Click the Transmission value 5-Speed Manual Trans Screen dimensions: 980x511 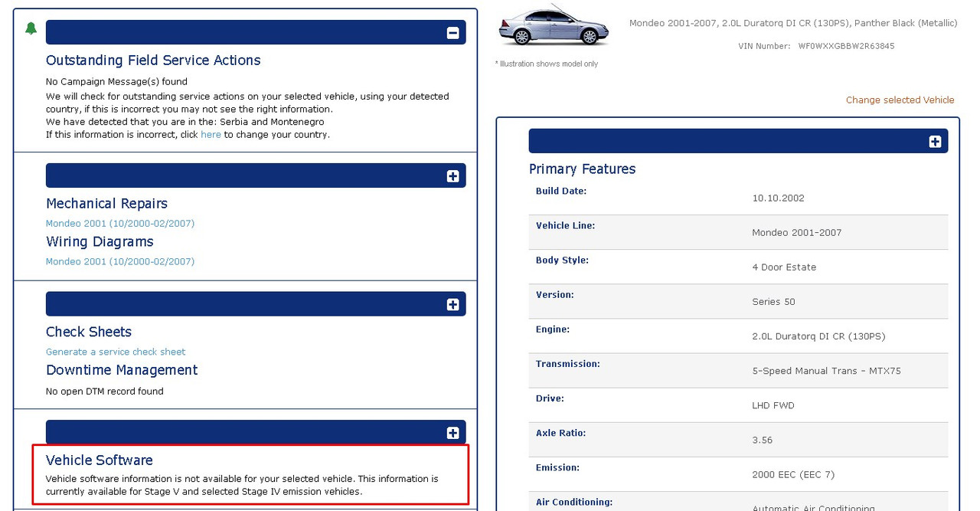click(x=826, y=371)
